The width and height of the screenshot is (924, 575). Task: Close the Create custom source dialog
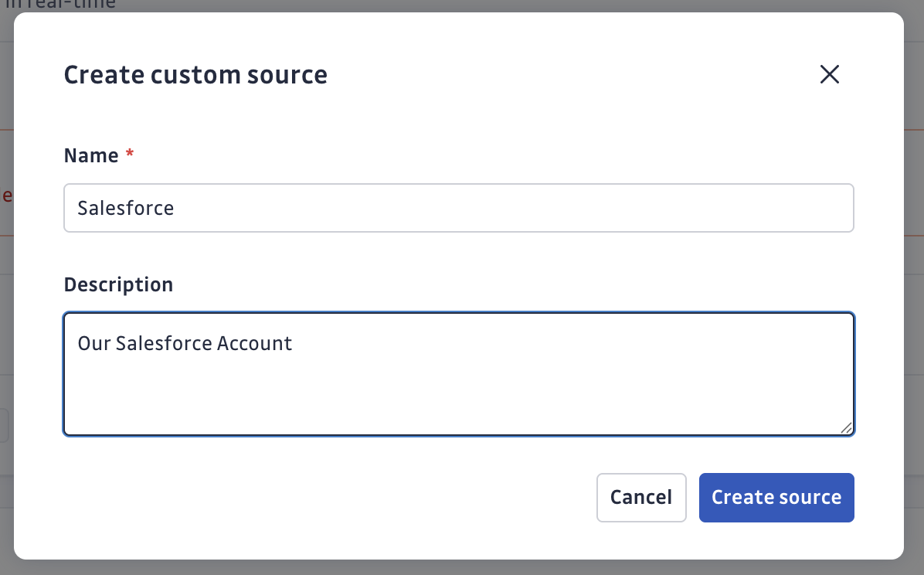pyautogui.click(x=829, y=74)
